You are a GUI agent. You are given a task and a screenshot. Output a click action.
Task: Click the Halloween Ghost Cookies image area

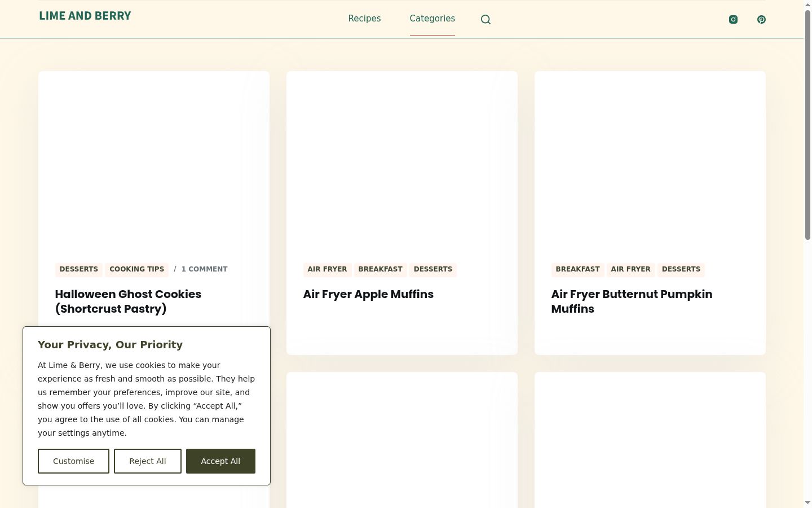[154, 158]
